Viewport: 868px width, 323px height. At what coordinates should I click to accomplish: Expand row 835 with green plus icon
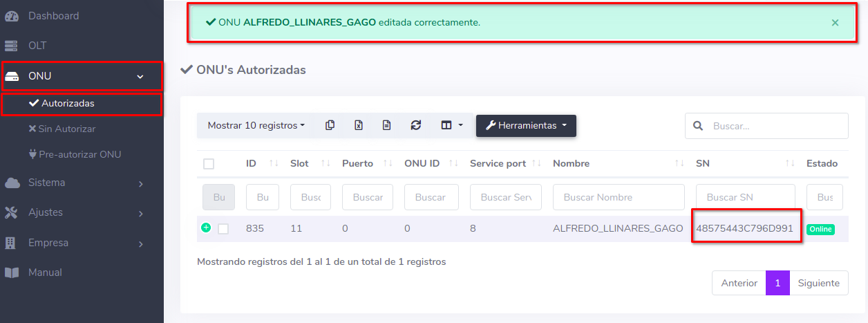206,228
